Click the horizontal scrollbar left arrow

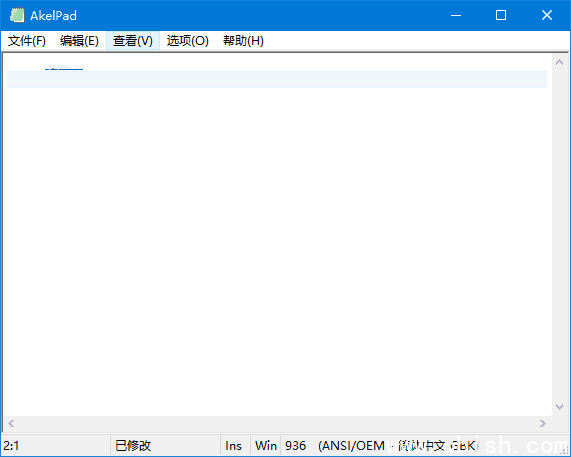click(11, 423)
